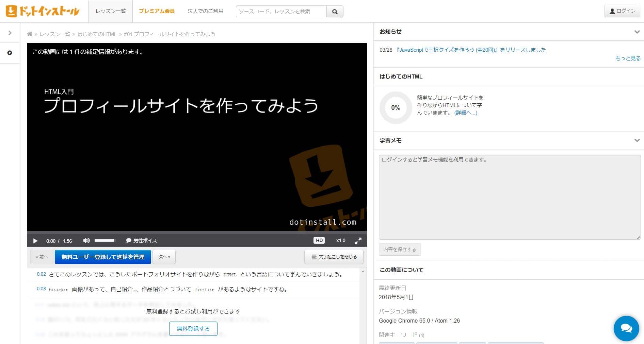Toggle HD video quality
The image size is (644, 344).
(319, 240)
